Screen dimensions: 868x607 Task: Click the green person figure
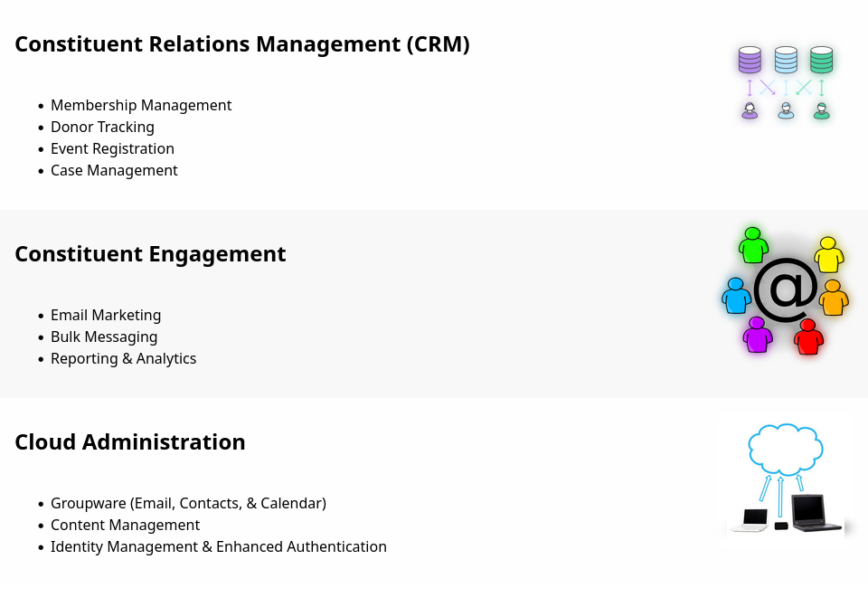[x=753, y=245]
